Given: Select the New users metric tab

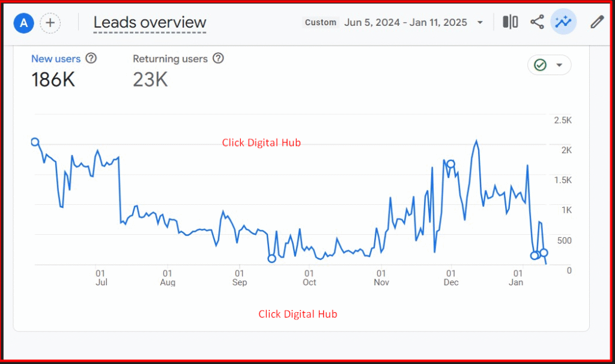Looking at the screenshot, I should [56, 59].
